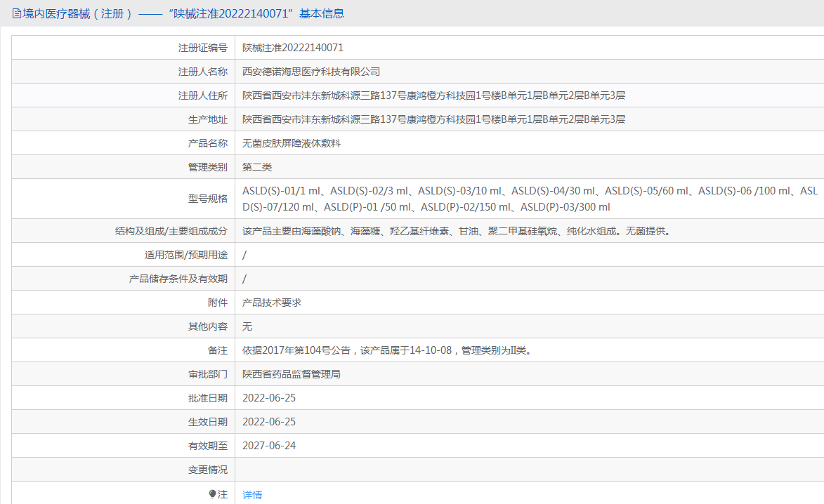Click the 产品名称 label
Viewport: 824px width, 504px height.
click(x=207, y=143)
